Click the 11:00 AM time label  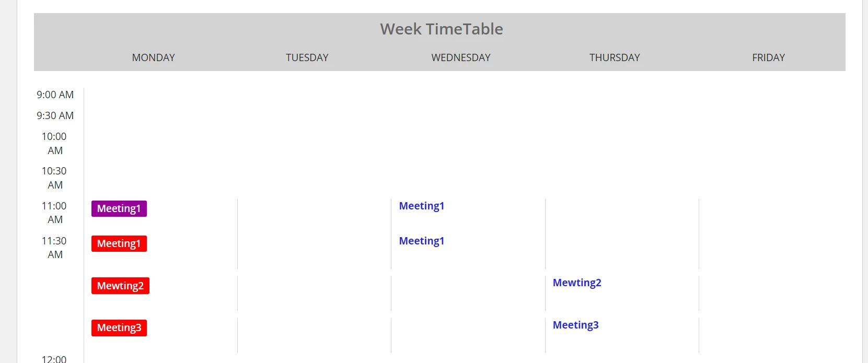tap(54, 213)
